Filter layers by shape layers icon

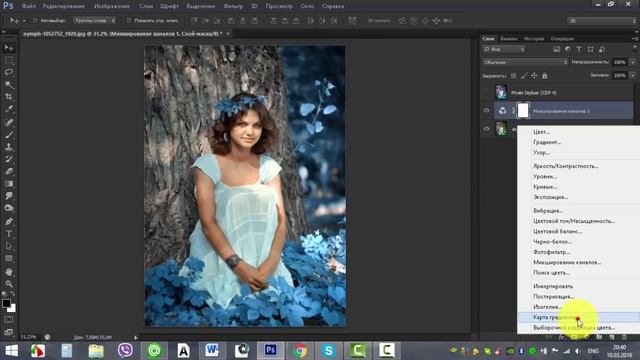tap(590, 49)
